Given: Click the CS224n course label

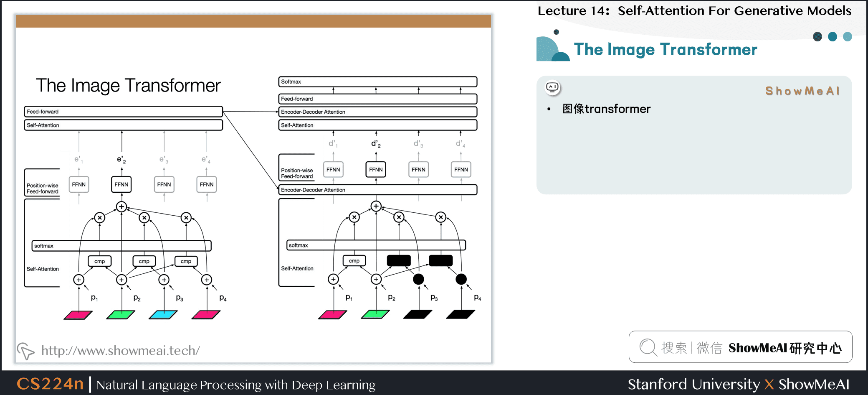Looking at the screenshot, I should tap(50, 384).
